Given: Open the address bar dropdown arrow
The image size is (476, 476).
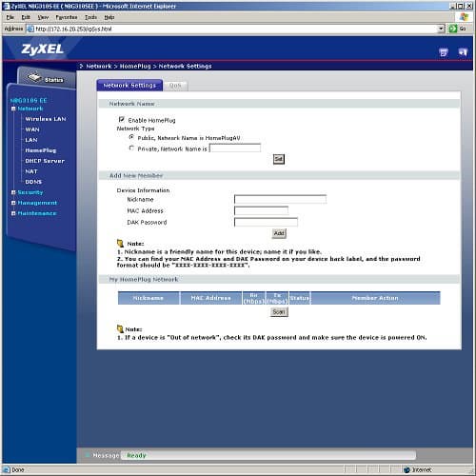Looking at the screenshot, I should point(441,29).
